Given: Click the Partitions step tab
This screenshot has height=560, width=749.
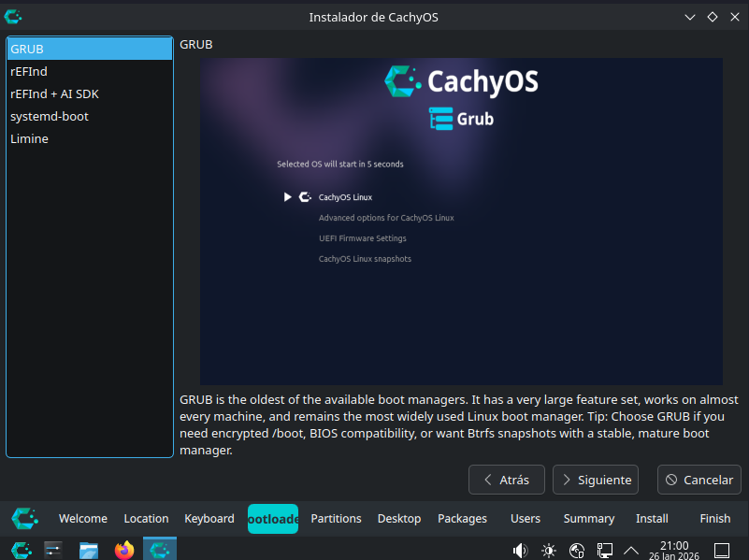Looking at the screenshot, I should pos(336,518).
